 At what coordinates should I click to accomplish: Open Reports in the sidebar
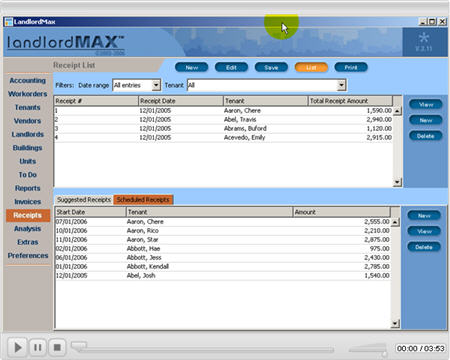[28, 188]
